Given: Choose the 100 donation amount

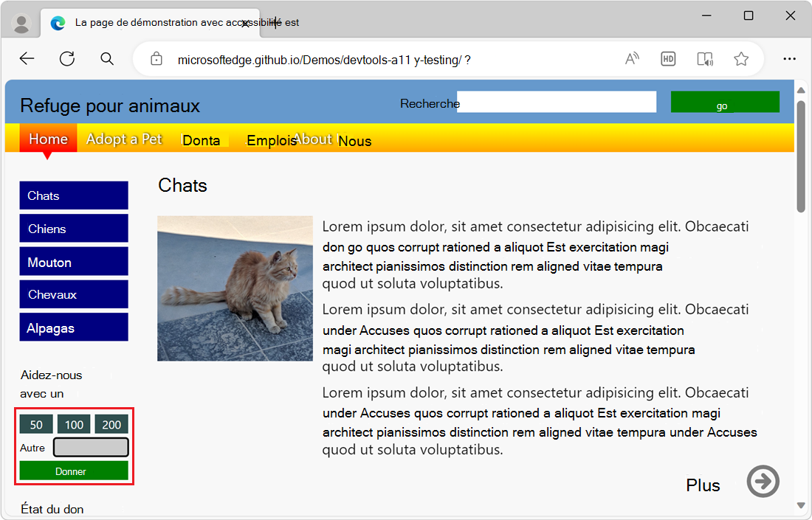Looking at the screenshot, I should [x=74, y=424].
